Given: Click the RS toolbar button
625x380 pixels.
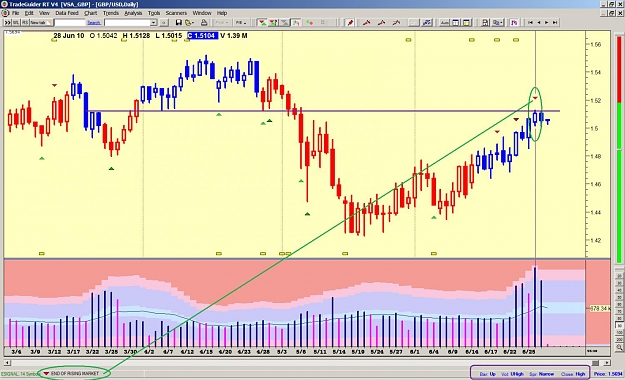Looking at the screenshot, I should click(x=25, y=23).
